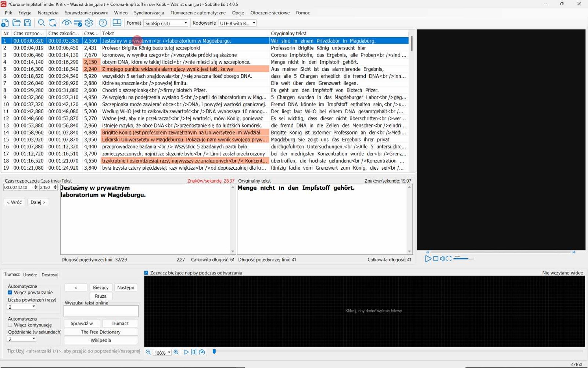Expand the 'Opóźnienie (w sekundach)' dropdown
Screen dimensions: 588x368
pyautogui.click(x=22, y=339)
